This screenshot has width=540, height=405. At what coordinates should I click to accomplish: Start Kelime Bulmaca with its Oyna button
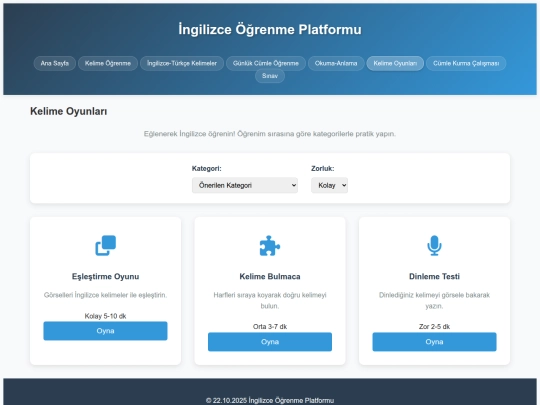[270, 342]
